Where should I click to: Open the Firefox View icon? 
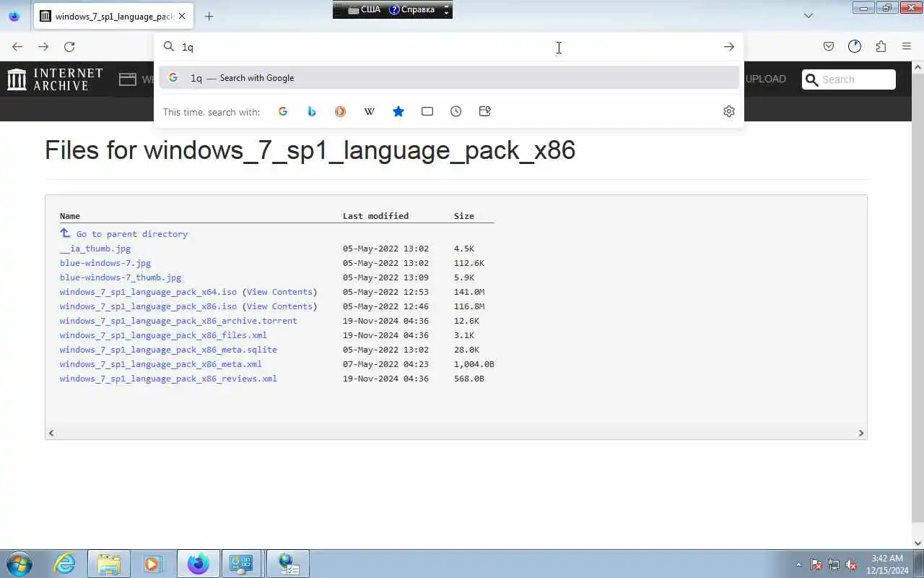tap(14, 16)
